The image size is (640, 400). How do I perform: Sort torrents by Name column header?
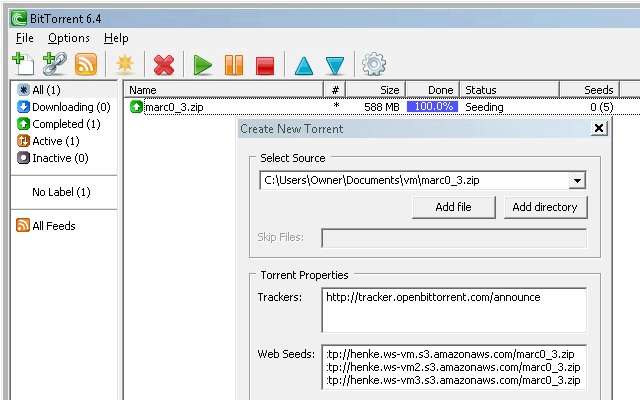(x=224, y=89)
